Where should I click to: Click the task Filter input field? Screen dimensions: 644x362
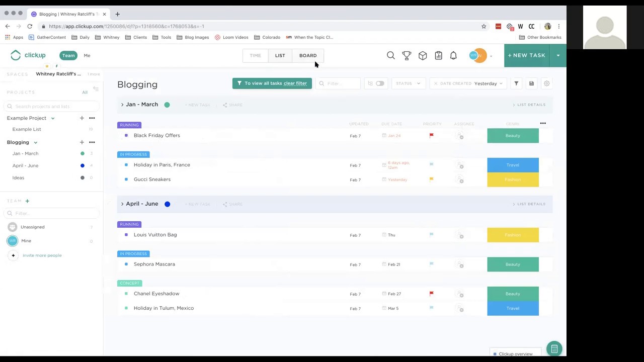point(338,83)
